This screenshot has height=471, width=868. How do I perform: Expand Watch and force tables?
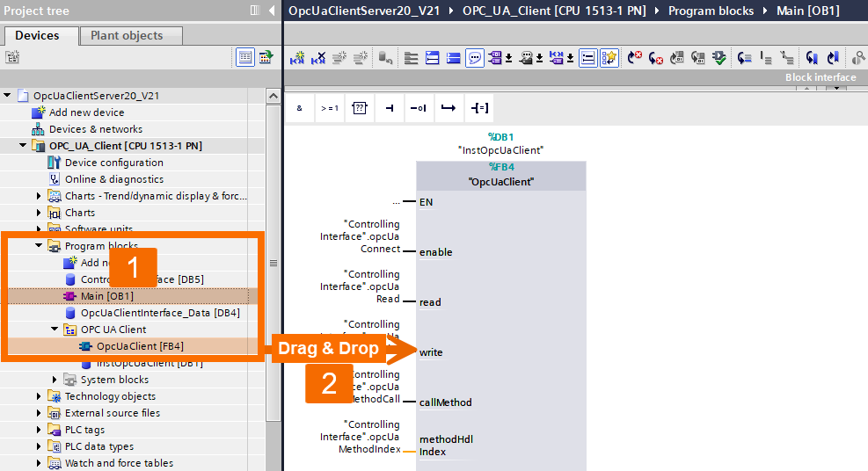(38, 463)
